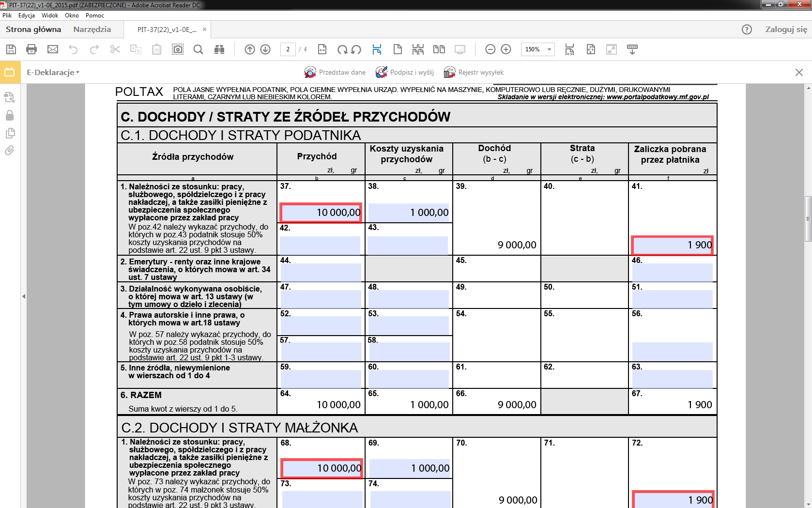Zoom in with plus icon
The height and width of the screenshot is (508, 812).
tap(506, 49)
